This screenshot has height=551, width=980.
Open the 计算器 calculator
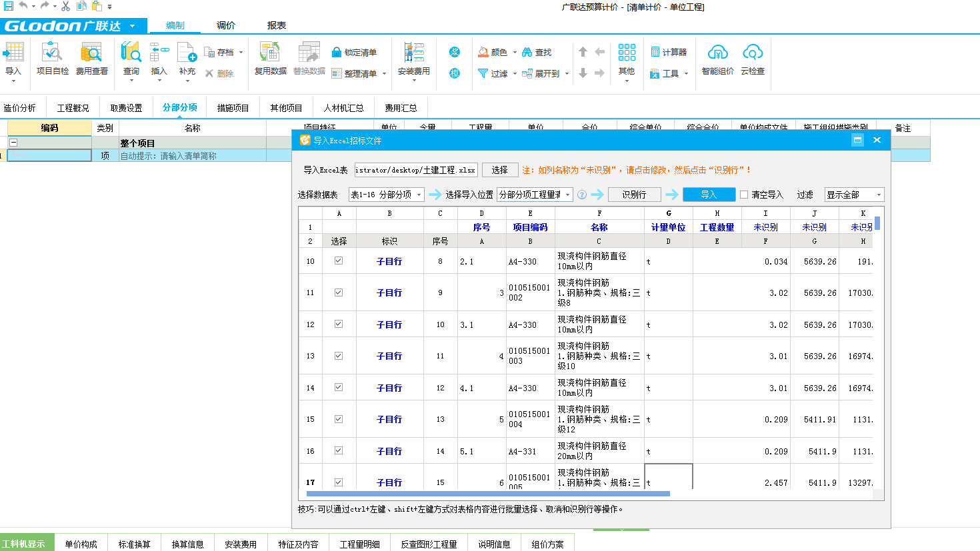tap(669, 52)
